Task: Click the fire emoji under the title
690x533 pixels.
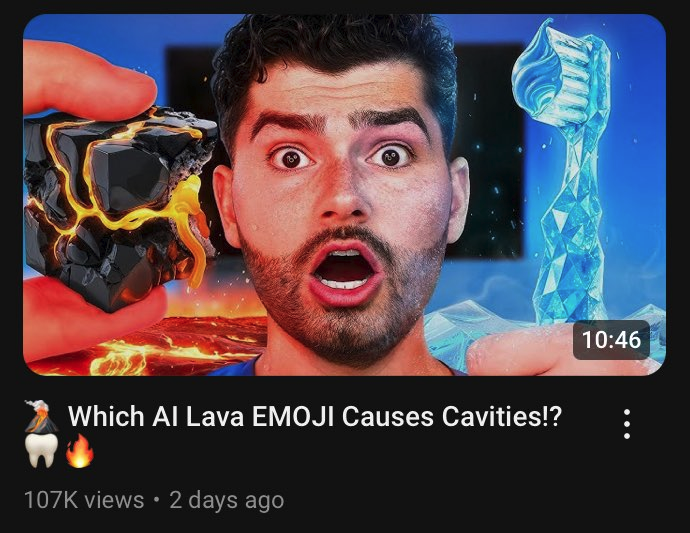Action: [80, 450]
